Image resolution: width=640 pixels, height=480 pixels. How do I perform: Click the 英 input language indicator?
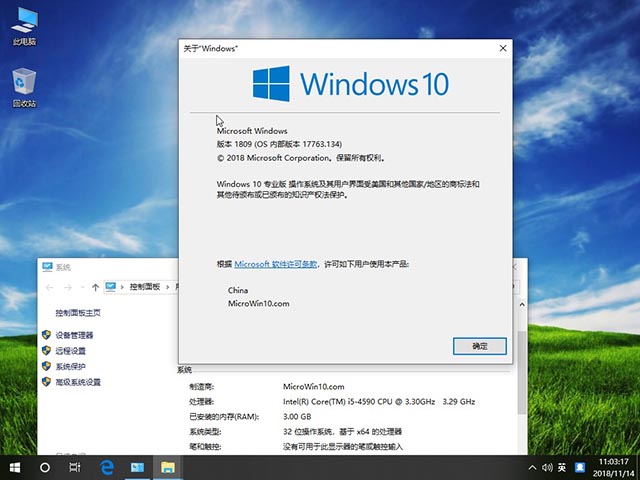(562, 468)
